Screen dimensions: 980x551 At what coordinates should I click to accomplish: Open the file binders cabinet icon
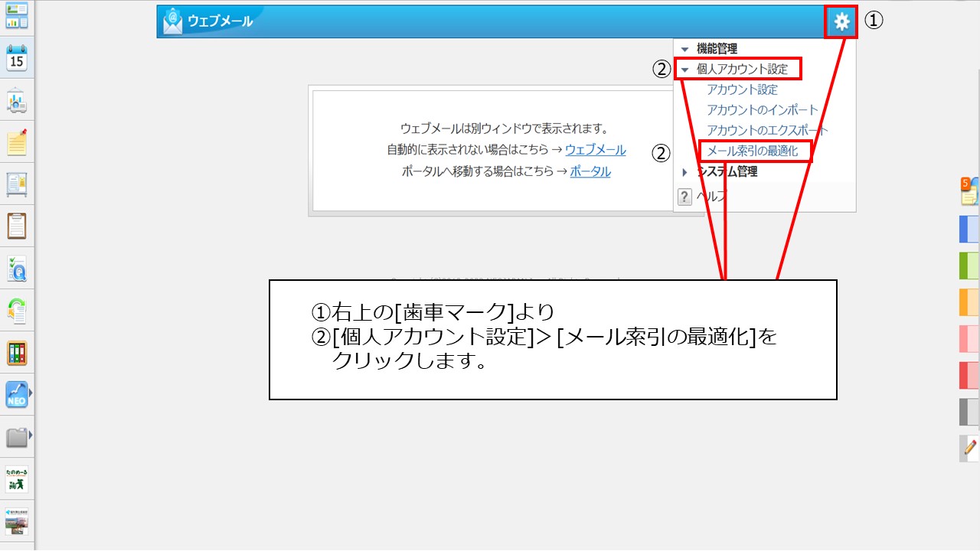[17, 353]
